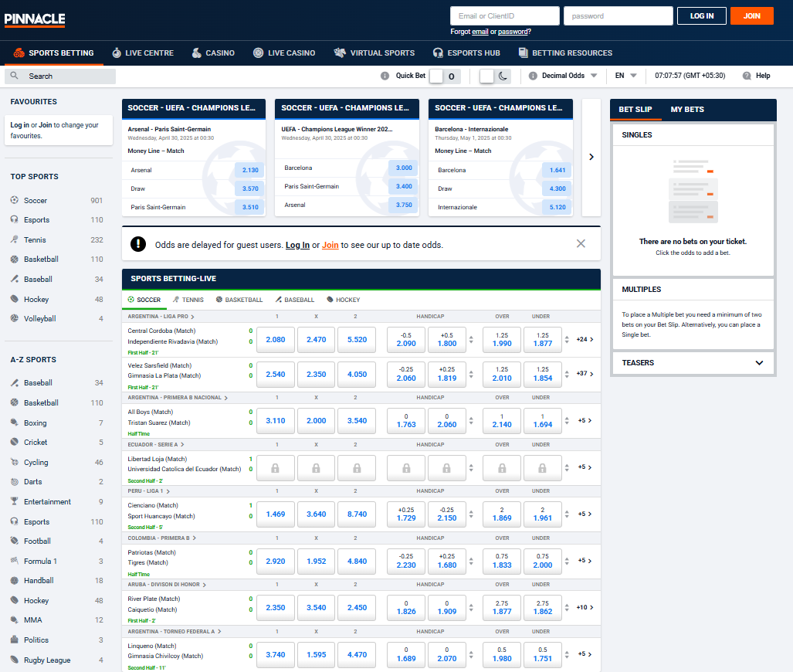This screenshot has width=793, height=672.
Task: Expand +10 markets for River Plate
Action: (585, 607)
